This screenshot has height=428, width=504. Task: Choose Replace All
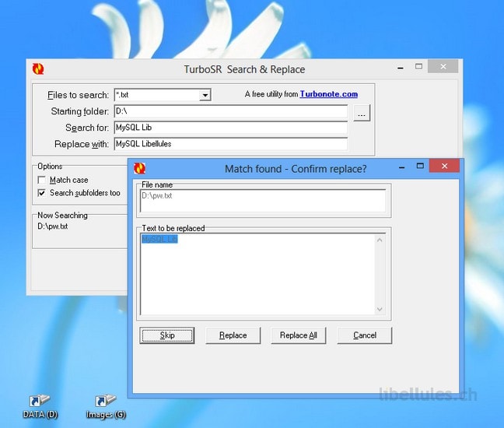pyautogui.click(x=299, y=335)
